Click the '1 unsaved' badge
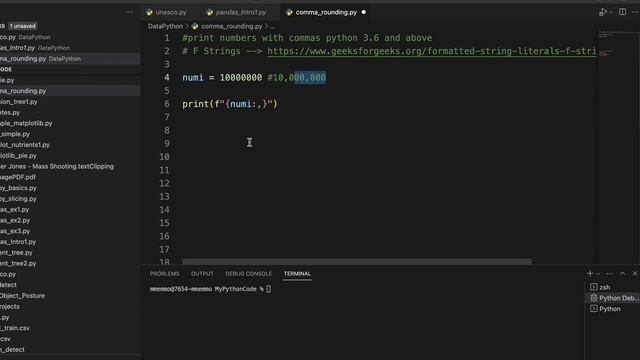 click(x=22, y=26)
